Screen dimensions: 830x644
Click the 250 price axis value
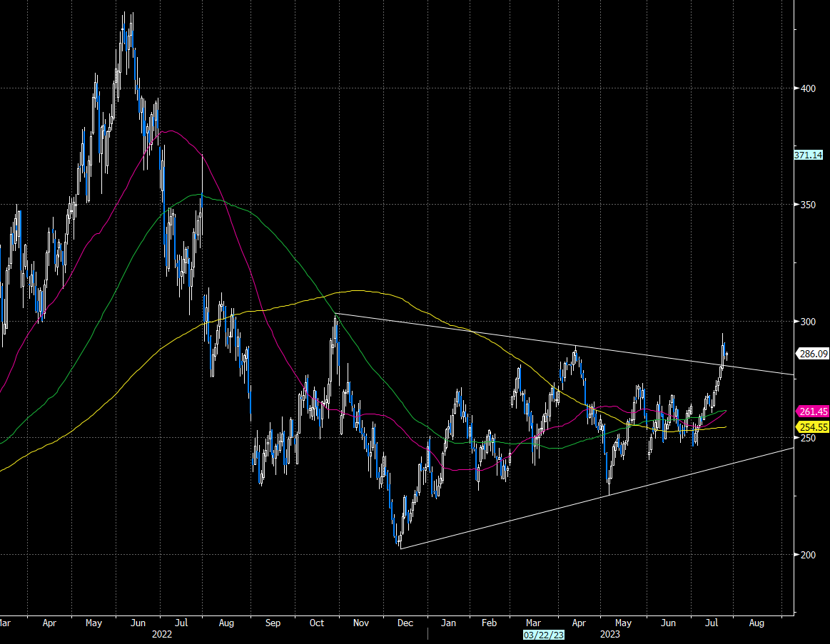[809, 438]
